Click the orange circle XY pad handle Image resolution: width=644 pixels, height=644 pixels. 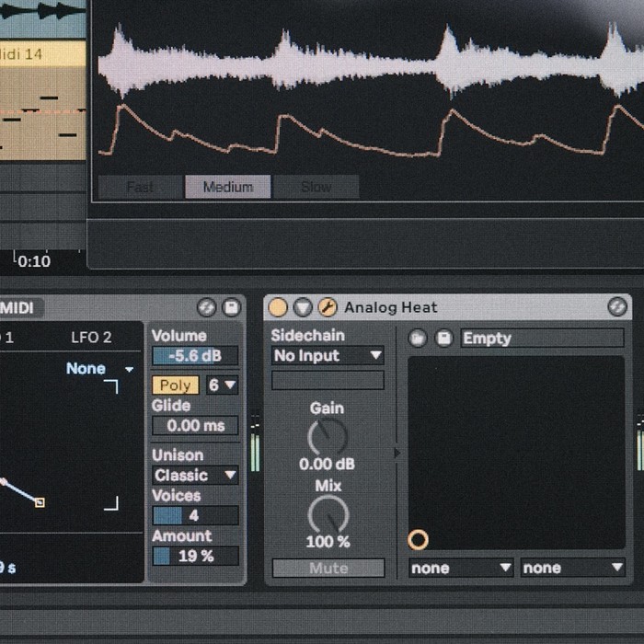click(x=418, y=539)
